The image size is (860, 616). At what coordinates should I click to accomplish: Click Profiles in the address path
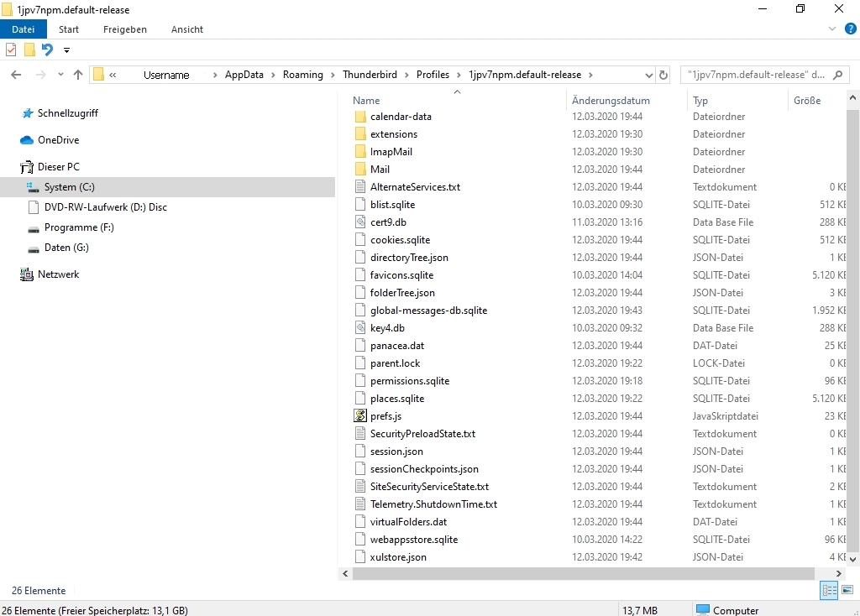click(433, 75)
